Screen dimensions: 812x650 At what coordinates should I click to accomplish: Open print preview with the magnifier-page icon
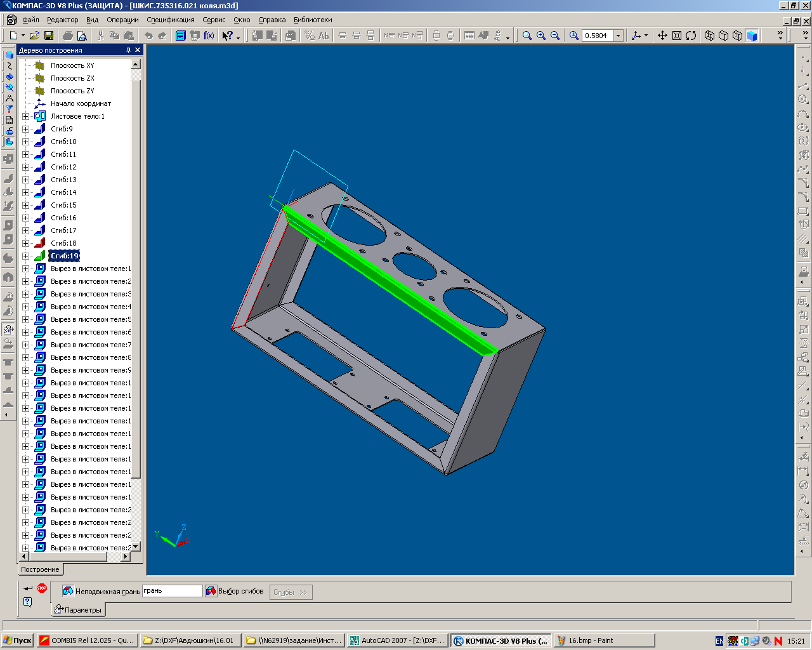click(82, 36)
